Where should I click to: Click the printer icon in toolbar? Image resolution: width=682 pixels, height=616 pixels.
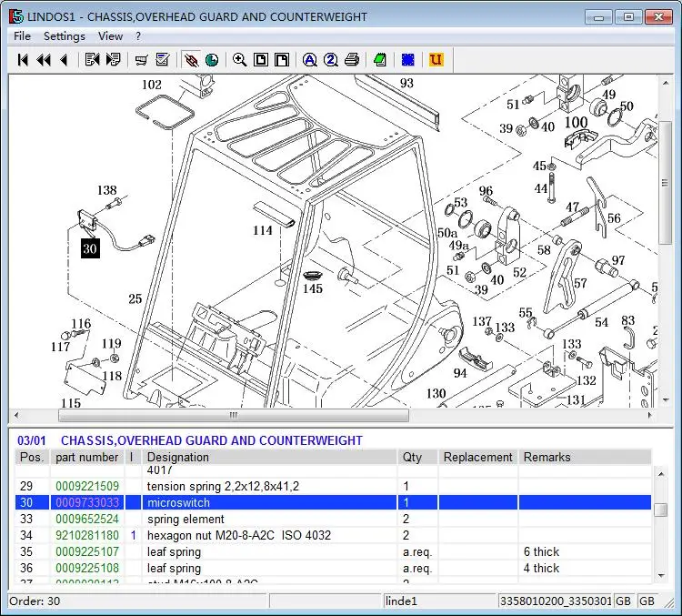point(352,60)
